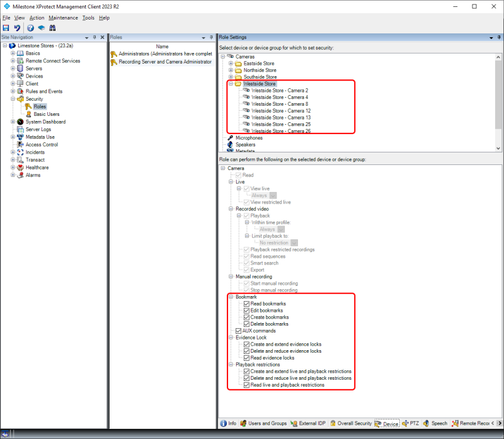Collapse the Bookmark permissions group

pyautogui.click(x=231, y=297)
